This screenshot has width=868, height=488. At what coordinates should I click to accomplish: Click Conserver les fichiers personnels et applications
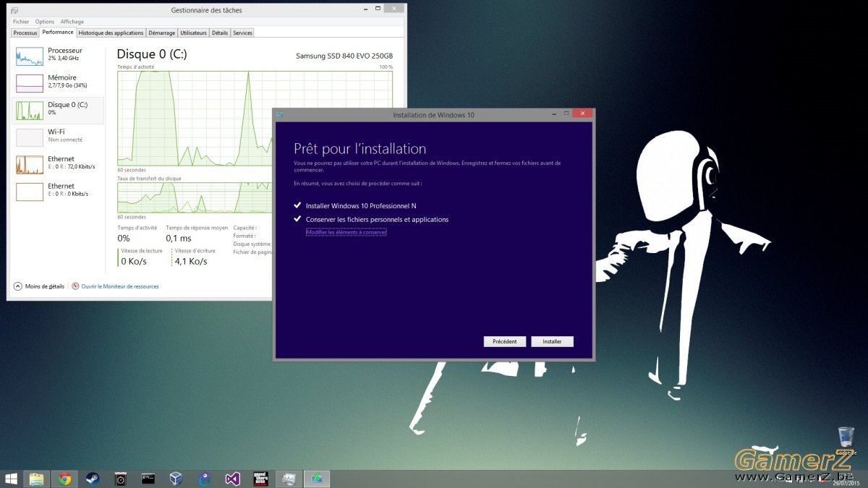coord(377,219)
